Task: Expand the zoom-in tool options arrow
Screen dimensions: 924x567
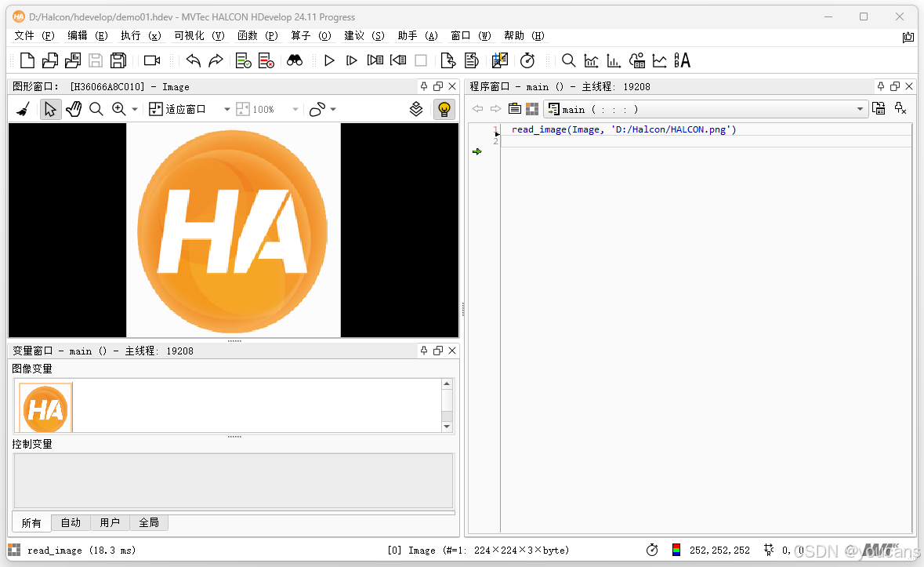Action: 135,110
